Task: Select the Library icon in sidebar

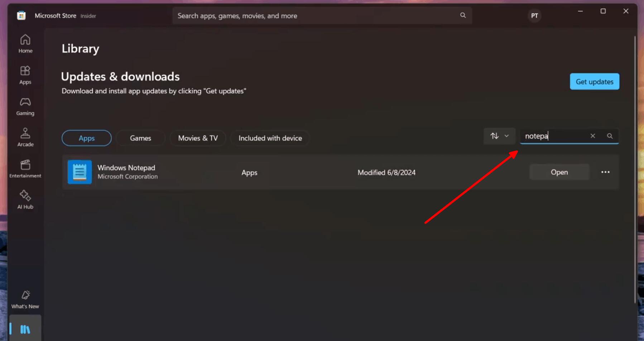Action: [25, 329]
